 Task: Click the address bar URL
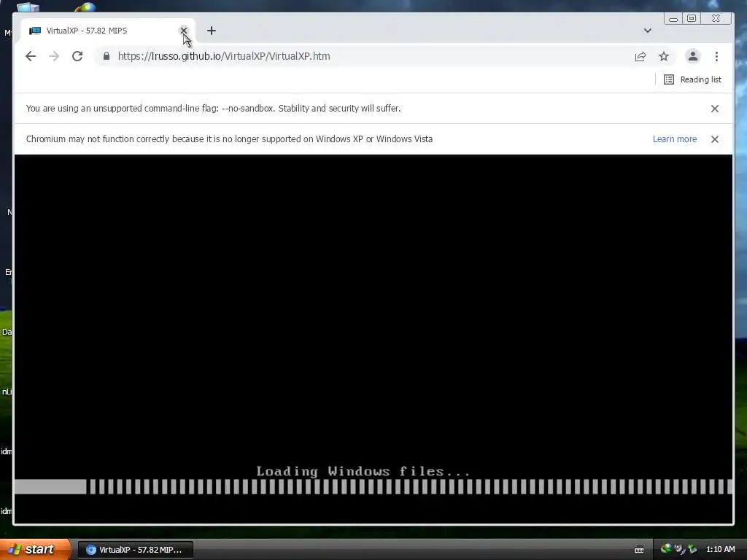[x=224, y=56]
